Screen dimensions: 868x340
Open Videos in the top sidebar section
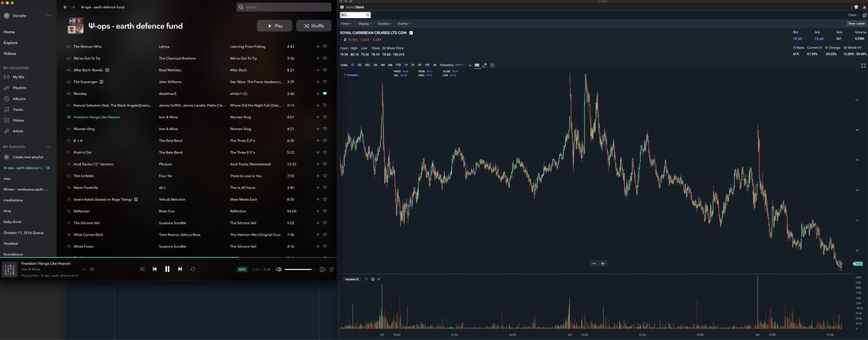click(10, 54)
